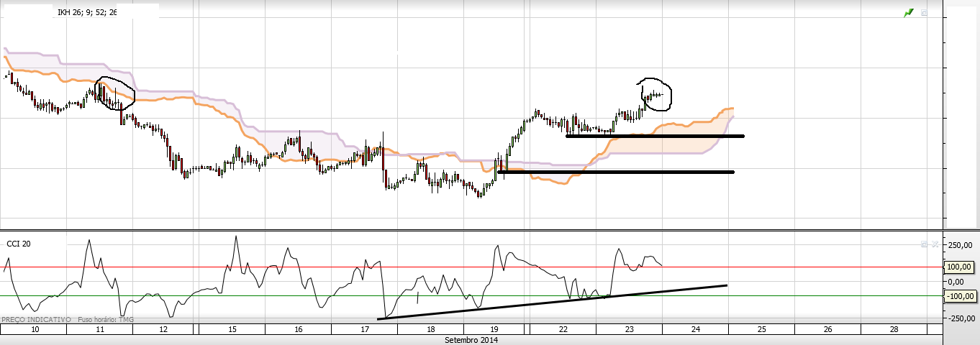Click the Setembro 2014 month label
The height and width of the screenshot is (345, 980).
(471, 340)
